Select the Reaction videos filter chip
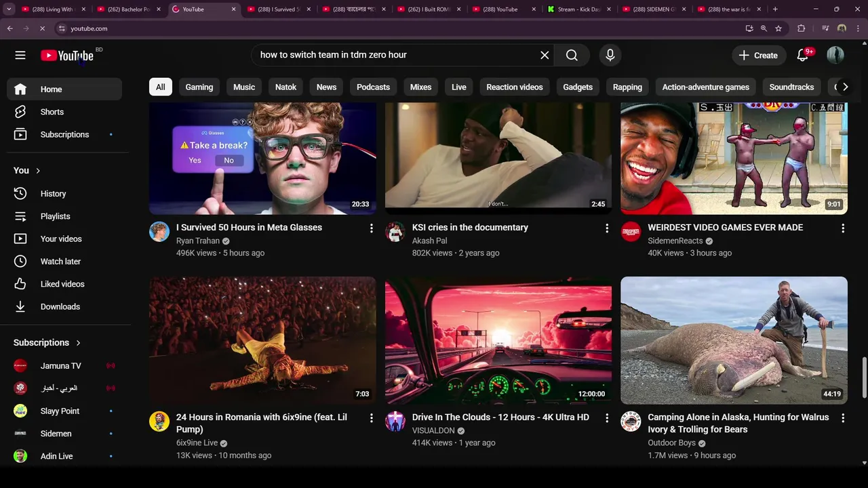The image size is (868, 488). coord(515,87)
